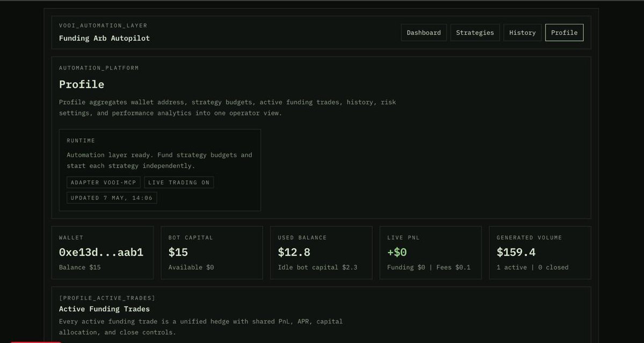Click the Funding Arb Autopilot title
This screenshot has width=644, height=343.
[x=104, y=38]
